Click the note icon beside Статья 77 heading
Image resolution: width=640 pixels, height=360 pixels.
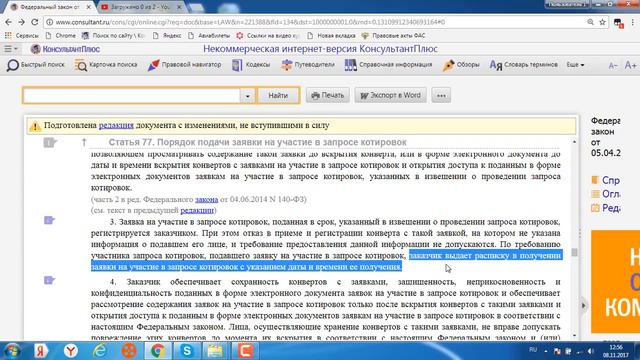(x=50, y=142)
